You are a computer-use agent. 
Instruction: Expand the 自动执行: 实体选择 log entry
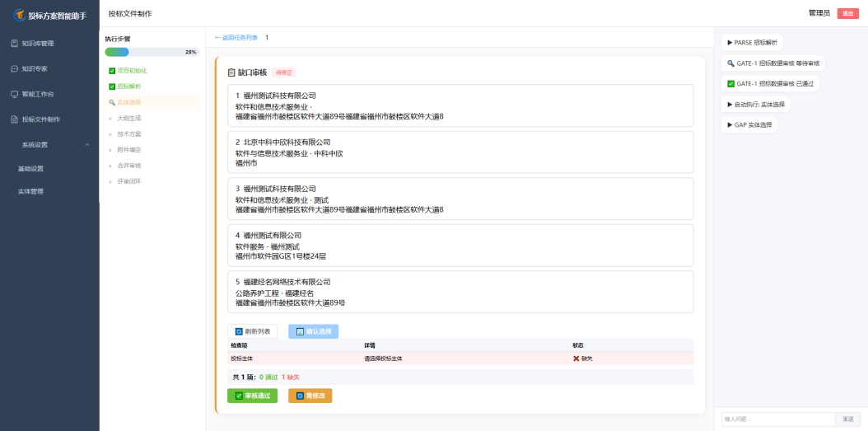756,104
